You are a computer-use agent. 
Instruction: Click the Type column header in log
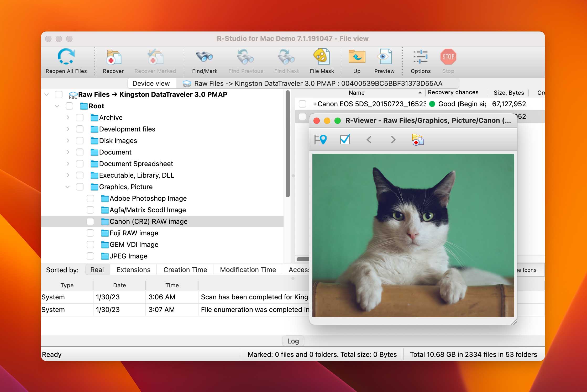[x=67, y=285]
